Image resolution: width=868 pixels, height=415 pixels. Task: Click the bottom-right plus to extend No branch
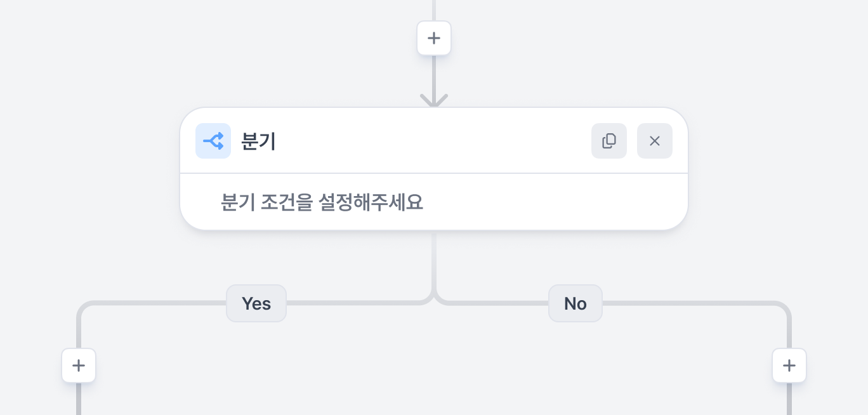(789, 366)
